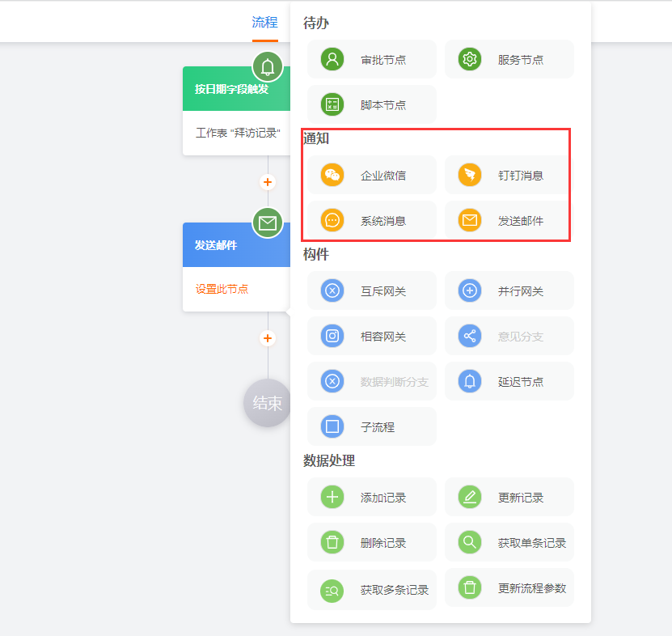Screen dimensions: 672x636
Task: Select the 企业微信 label
Action: pos(383,176)
